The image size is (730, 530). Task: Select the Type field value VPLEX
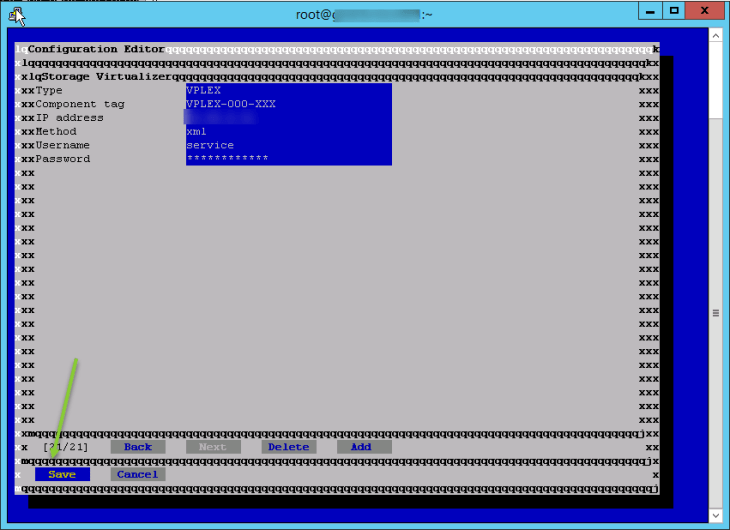[x=289, y=90]
